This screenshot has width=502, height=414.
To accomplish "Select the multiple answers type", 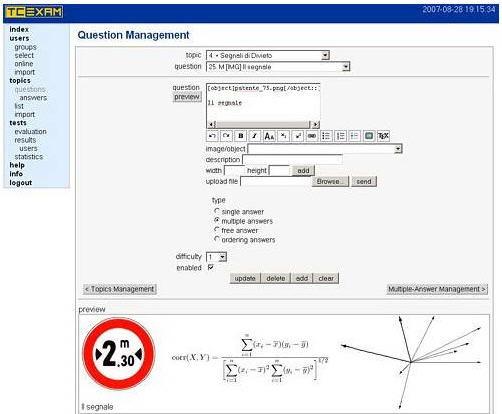I will [x=217, y=220].
